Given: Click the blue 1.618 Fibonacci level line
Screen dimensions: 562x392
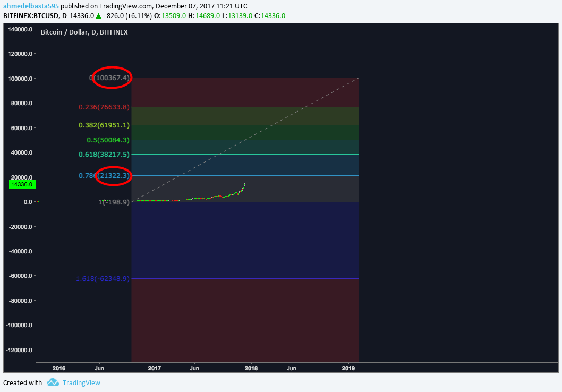Looking at the screenshot, I should point(245,279).
